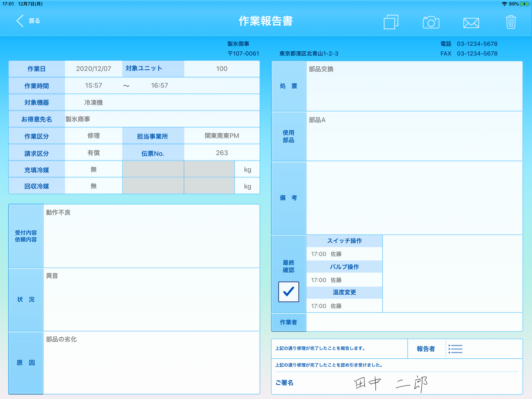Edit 使用部品 text 部品A
This screenshot has width=532, height=399.
click(x=414, y=136)
